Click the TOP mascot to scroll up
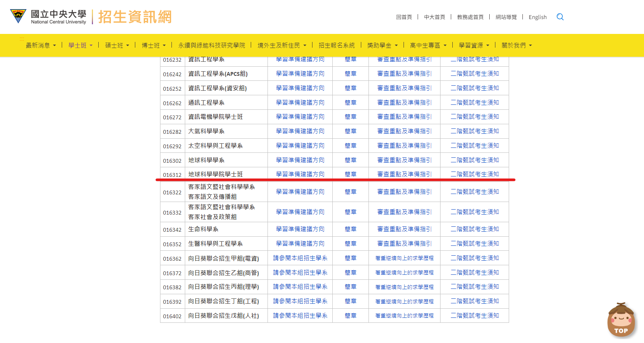The width and height of the screenshot is (644, 343). point(621,320)
